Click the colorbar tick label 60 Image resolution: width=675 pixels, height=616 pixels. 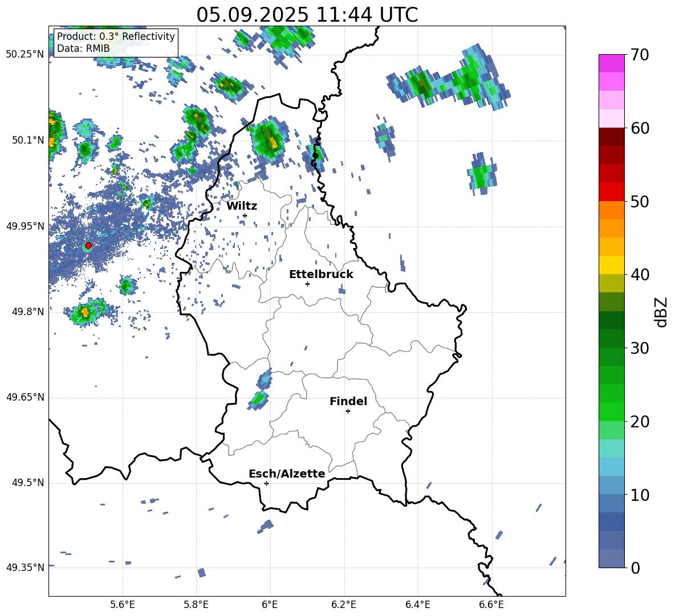click(x=639, y=128)
